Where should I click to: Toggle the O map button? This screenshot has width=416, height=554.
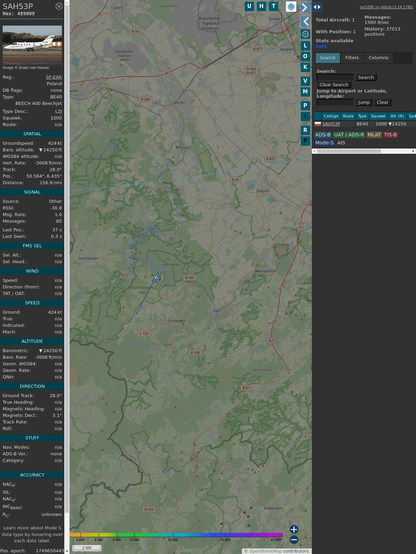305,56
